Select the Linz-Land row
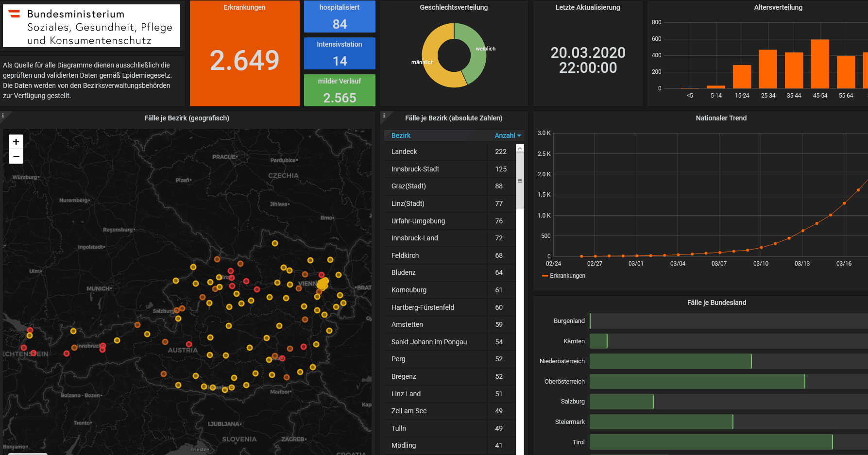The image size is (868, 455). [x=450, y=394]
